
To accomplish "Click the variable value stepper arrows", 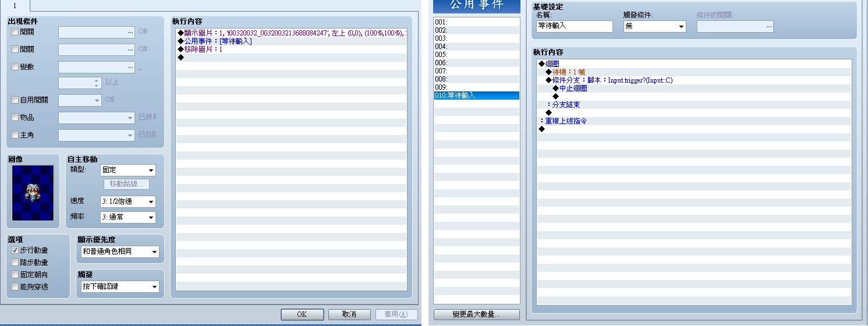I will pyautogui.click(x=97, y=83).
